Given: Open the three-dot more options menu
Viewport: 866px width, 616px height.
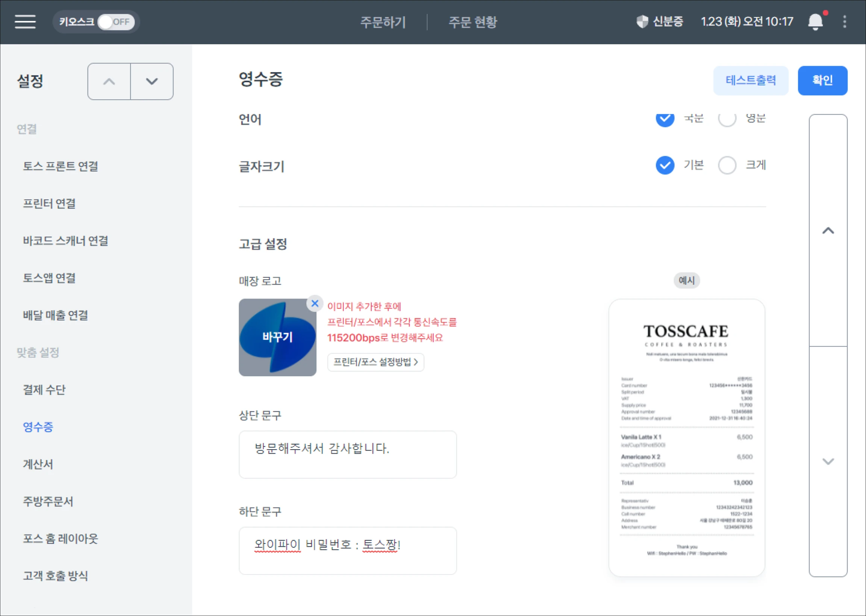Looking at the screenshot, I should coord(844,22).
